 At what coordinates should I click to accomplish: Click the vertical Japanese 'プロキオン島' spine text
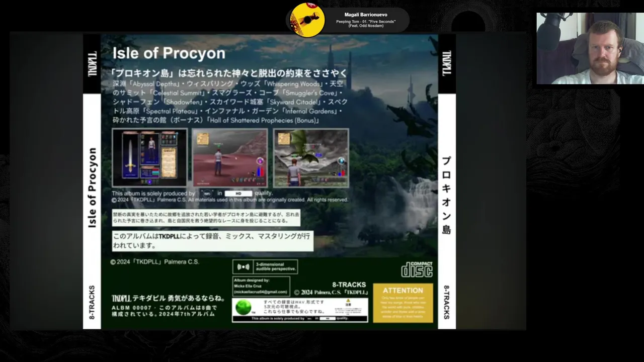(x=446, y=195)
